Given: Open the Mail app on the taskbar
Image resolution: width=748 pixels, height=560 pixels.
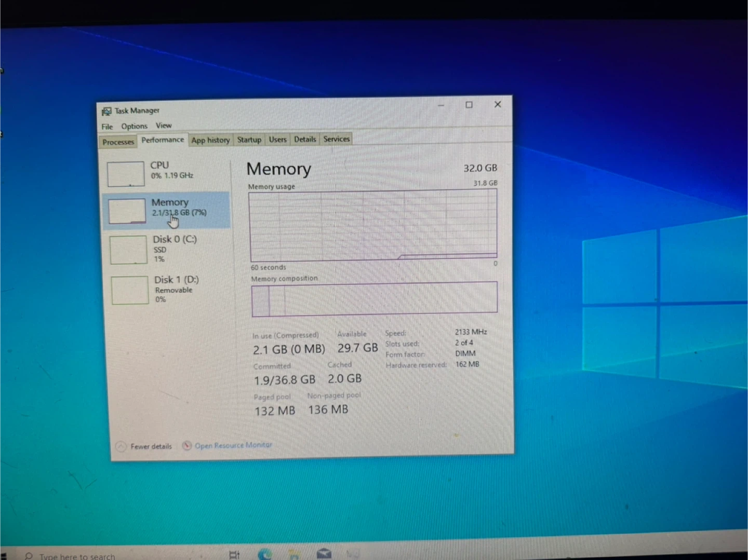Looking at the screenshot, I should click(x=324, y=554).
